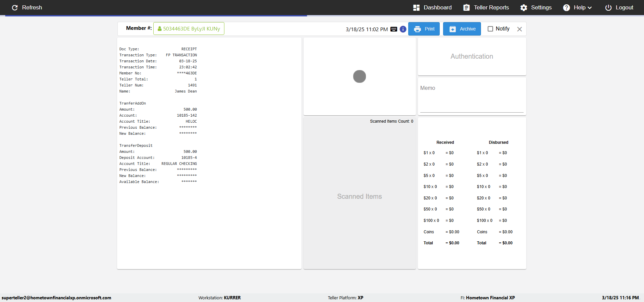Viewport: 644px width, 302px height.
Task: Click deposit account 10185-4
Action: [189, 158]
